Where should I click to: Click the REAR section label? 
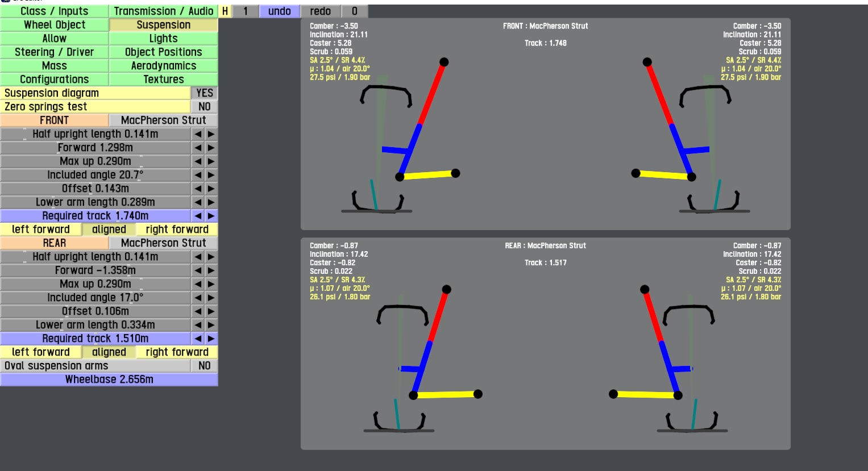coord(55,243)
